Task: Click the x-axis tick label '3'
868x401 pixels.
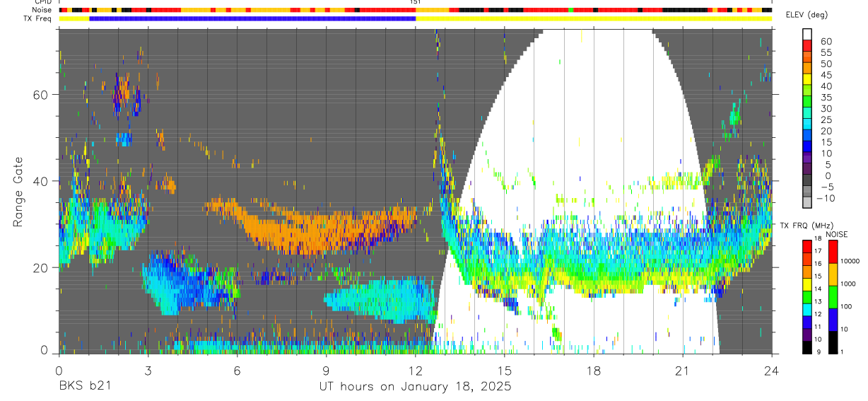Action: (x=148, y=371)
